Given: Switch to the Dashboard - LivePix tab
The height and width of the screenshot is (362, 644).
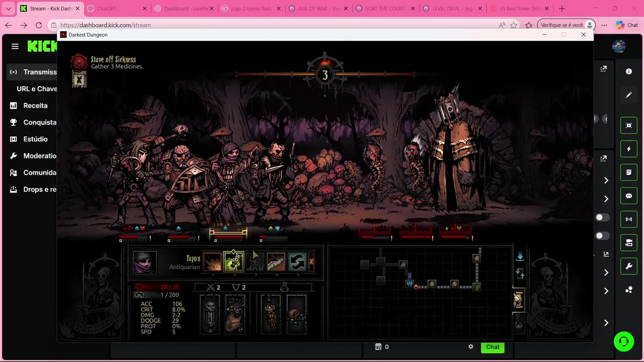Looking at the screenshot, I should [x=185, y=9].
